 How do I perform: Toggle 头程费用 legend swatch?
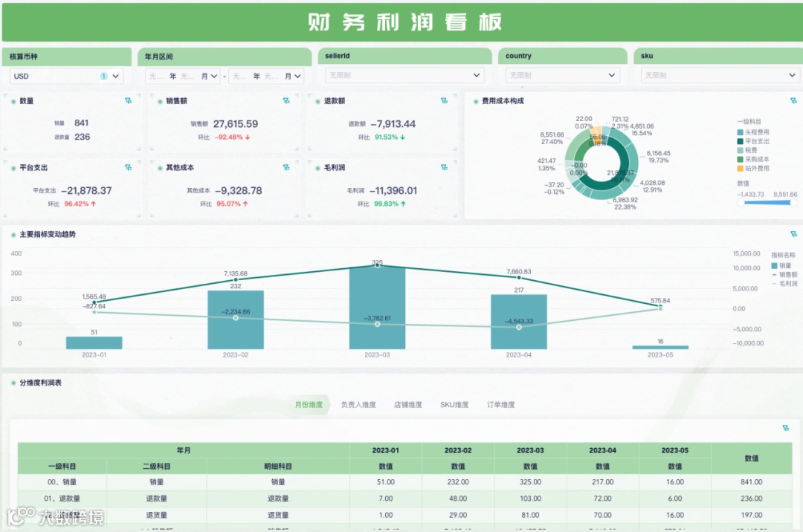point(740,132)
